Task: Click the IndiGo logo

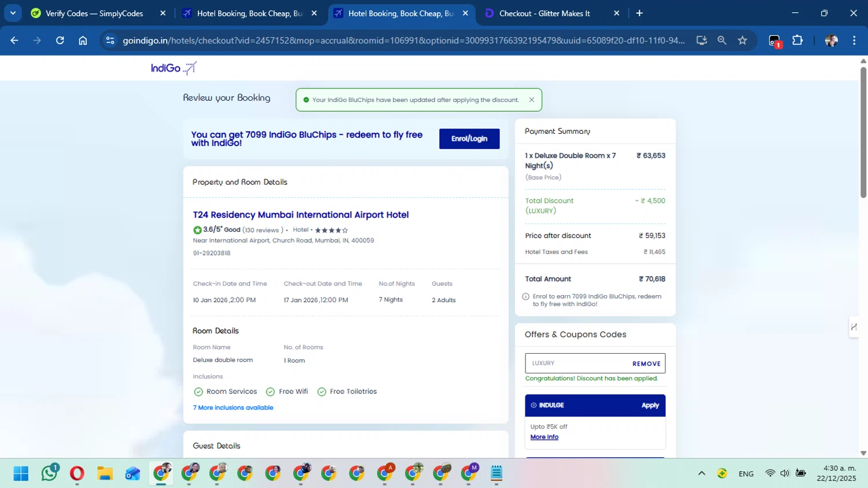Action: (174, 68)
